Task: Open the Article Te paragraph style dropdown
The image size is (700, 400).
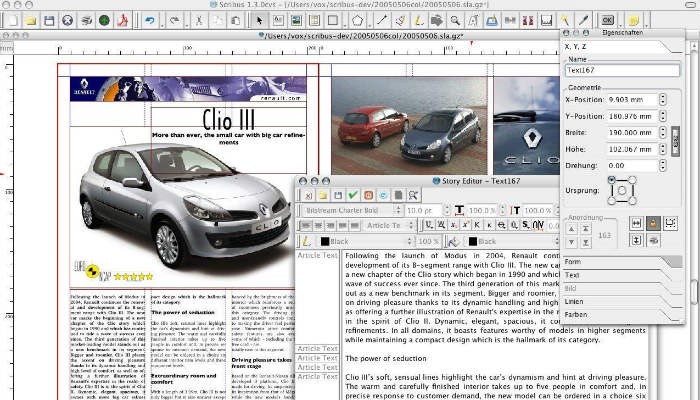Action: click(389, 226)
